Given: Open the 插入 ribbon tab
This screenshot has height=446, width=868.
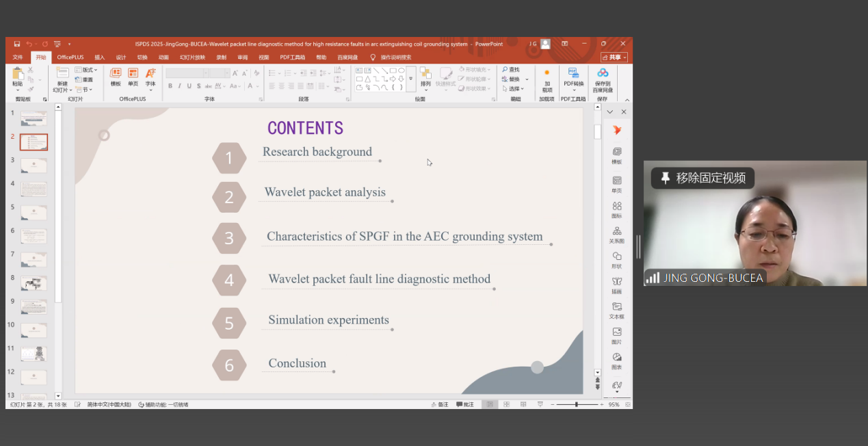Looking at the screenshot, I should [x=99, y=57].
